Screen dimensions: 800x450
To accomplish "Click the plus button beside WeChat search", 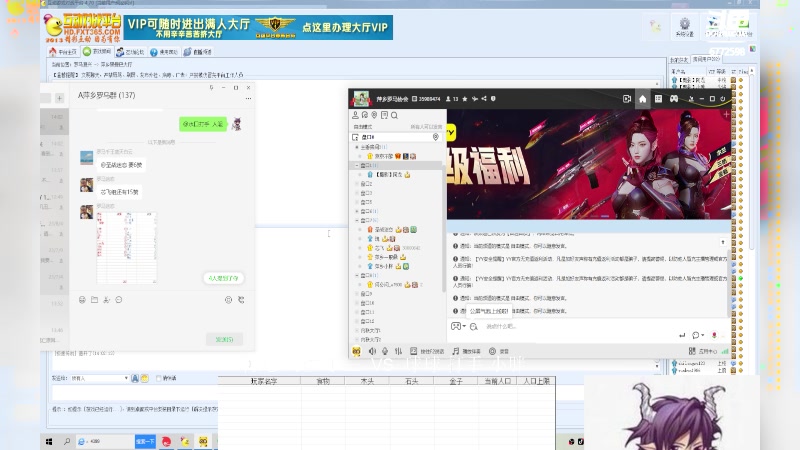I will [x=60, y=98].
